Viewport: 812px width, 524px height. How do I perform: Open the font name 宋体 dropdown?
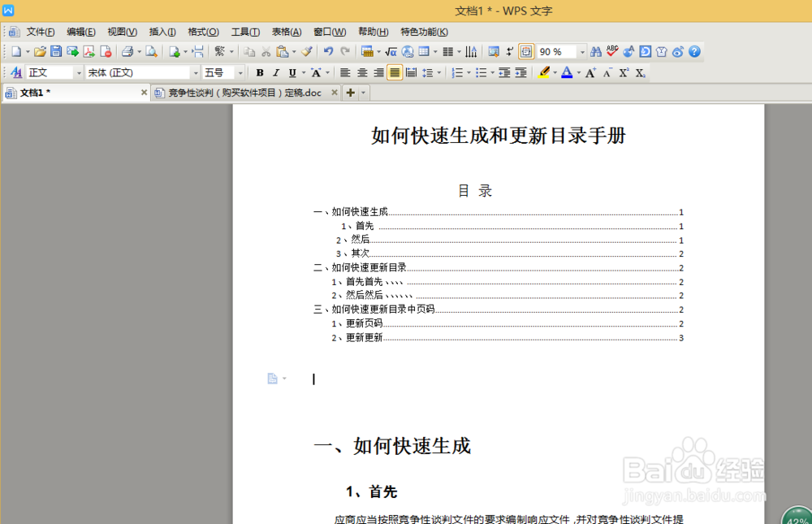195,73
